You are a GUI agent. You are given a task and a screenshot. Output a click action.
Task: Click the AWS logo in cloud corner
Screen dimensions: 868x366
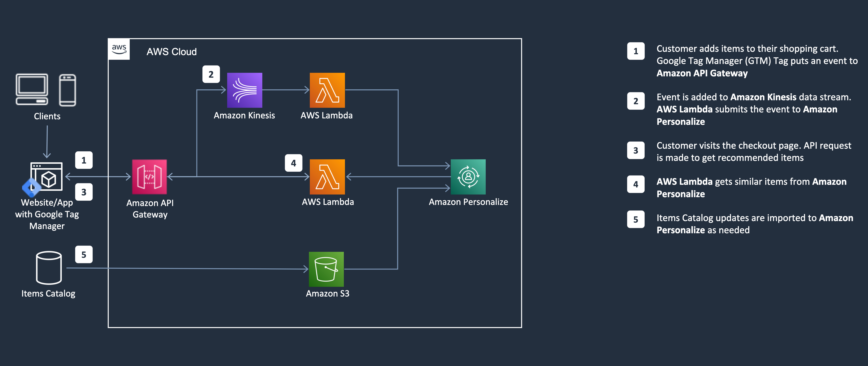[119, 49]
